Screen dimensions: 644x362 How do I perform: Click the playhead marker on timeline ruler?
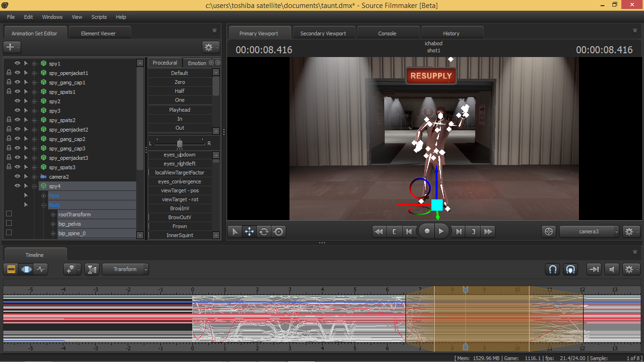(x=465, y=289)
